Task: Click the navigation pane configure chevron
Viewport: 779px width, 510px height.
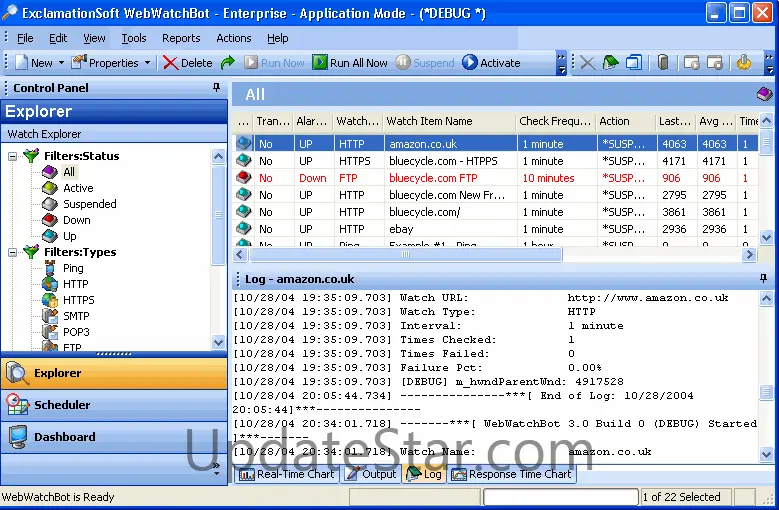Action: point(216,469)
